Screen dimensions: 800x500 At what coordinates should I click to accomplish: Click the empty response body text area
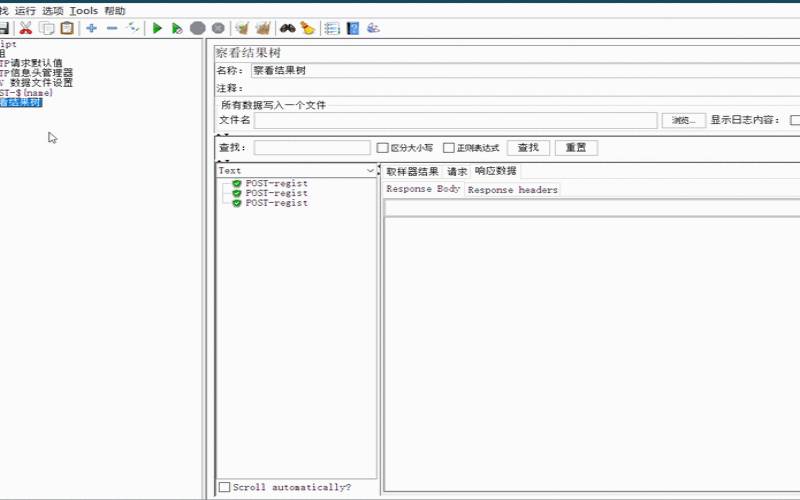pyautogui.click(x=592, y=354)
